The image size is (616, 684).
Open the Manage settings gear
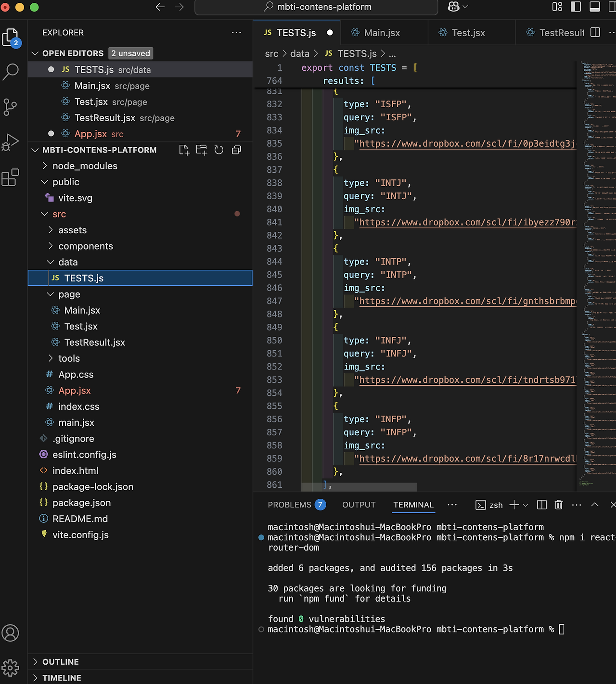point(11,668)
